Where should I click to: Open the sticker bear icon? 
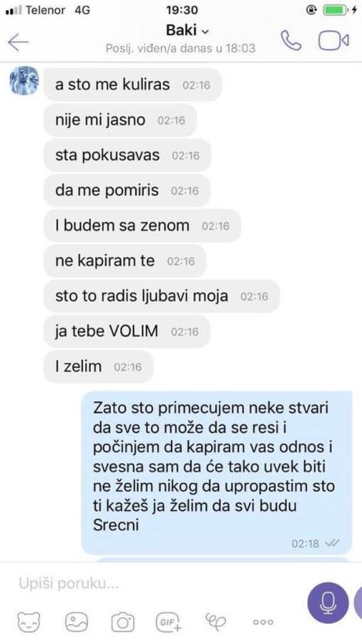[x=29, y=622]
